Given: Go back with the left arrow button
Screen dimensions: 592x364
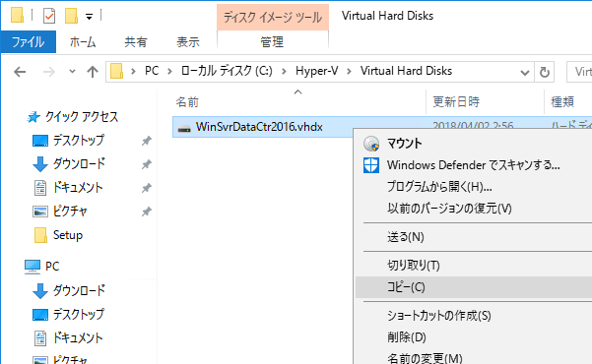Looking at the screenshot, I should [20, 72].
